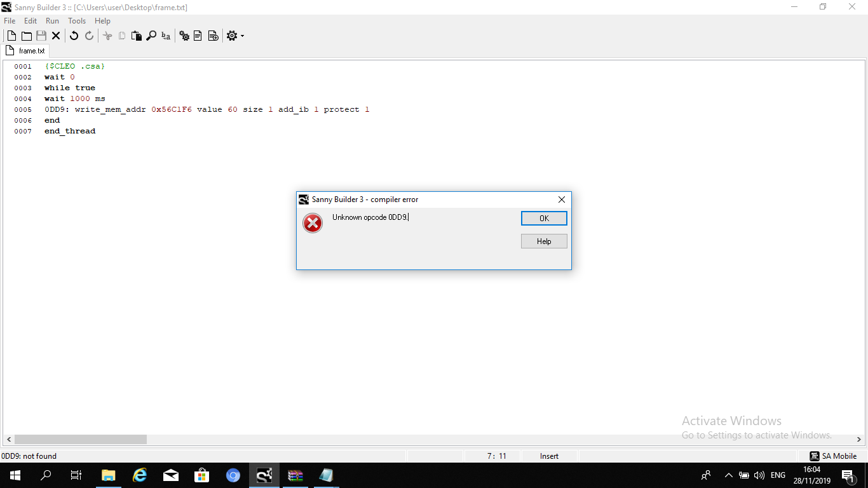This screenshot has width=868, height=488.
Task: Click the ENG language indicator
Action: (778, 475)
